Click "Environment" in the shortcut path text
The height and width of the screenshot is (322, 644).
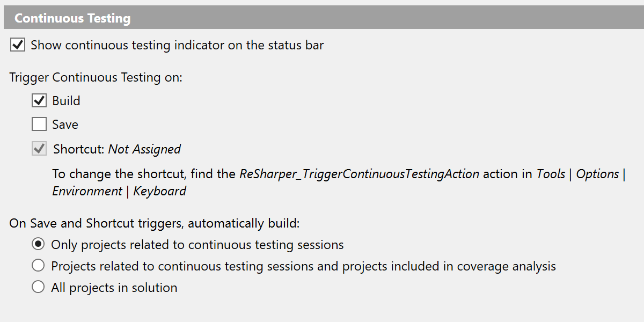coord(87,191)
